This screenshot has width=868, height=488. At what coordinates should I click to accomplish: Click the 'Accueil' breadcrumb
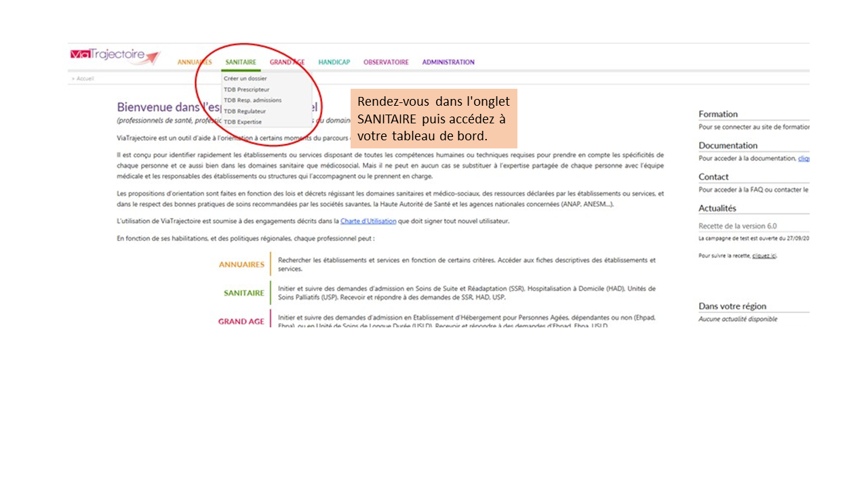point(85,79)
